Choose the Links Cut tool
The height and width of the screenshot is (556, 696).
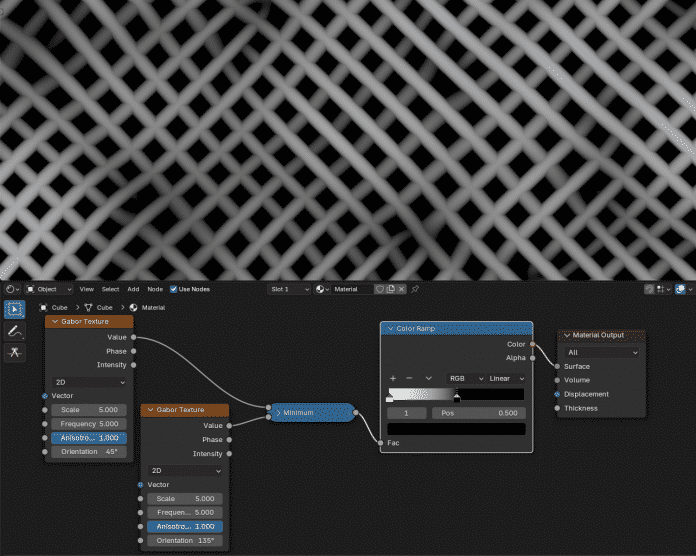15,353
